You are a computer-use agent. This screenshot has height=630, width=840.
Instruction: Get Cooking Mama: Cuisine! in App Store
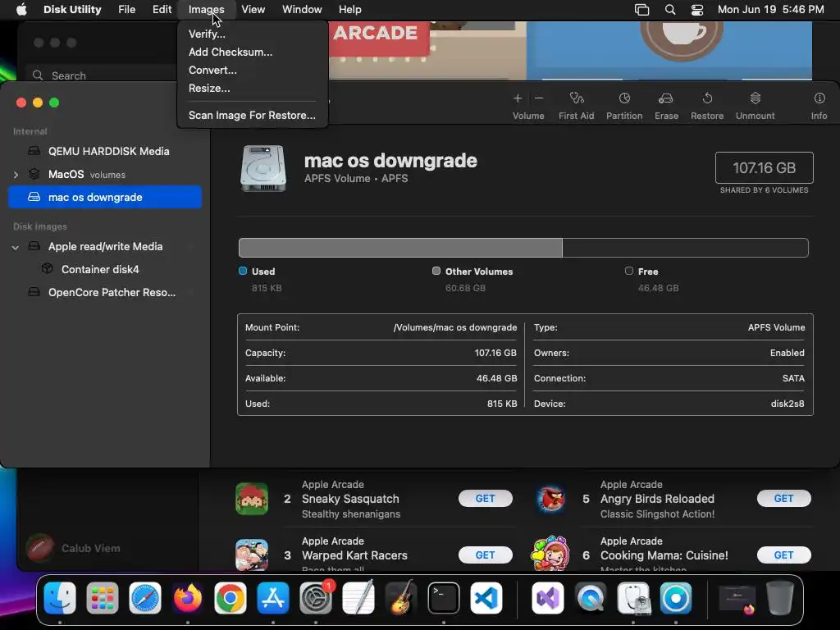pyautogui.click(x=783, y=555)
